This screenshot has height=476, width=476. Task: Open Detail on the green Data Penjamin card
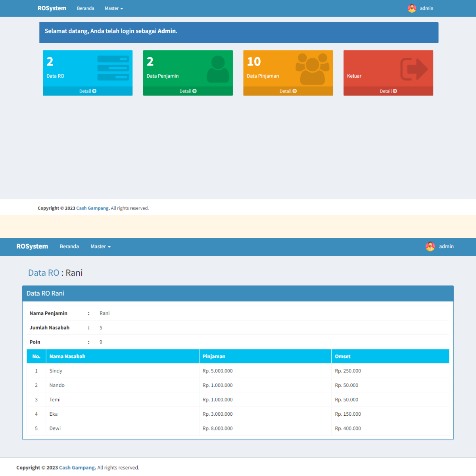click(188, 91)
